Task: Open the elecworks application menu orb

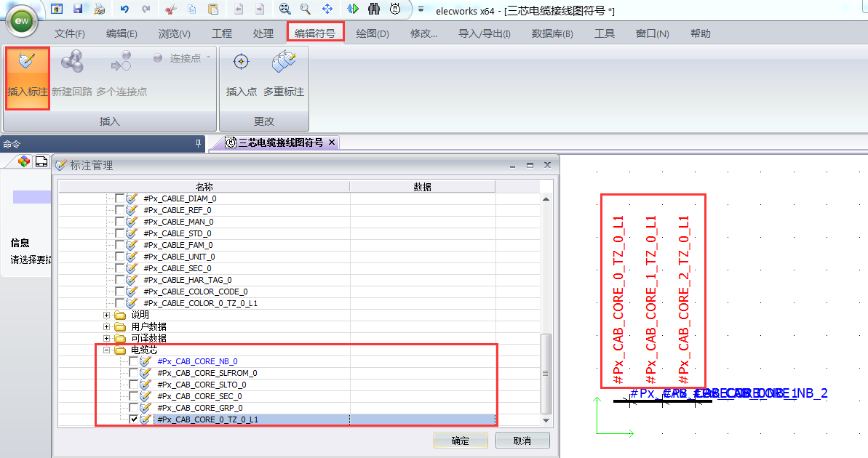Action: coord(22,20)
